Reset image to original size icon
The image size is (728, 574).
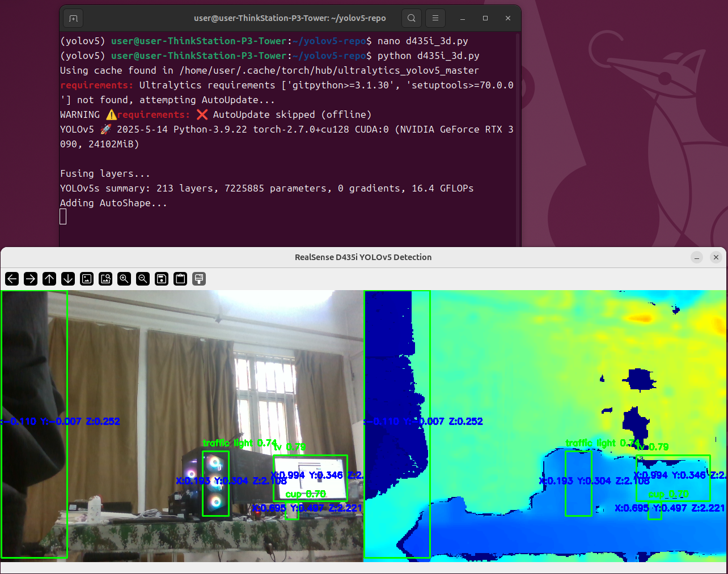[87, 279]
